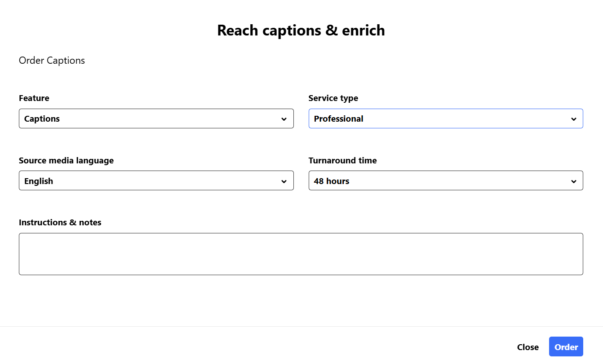Image resolution: width=603 pixels, height=364 pixels.
Task: Open the Feature combo box showing Captions
Action: pos(156,118)
